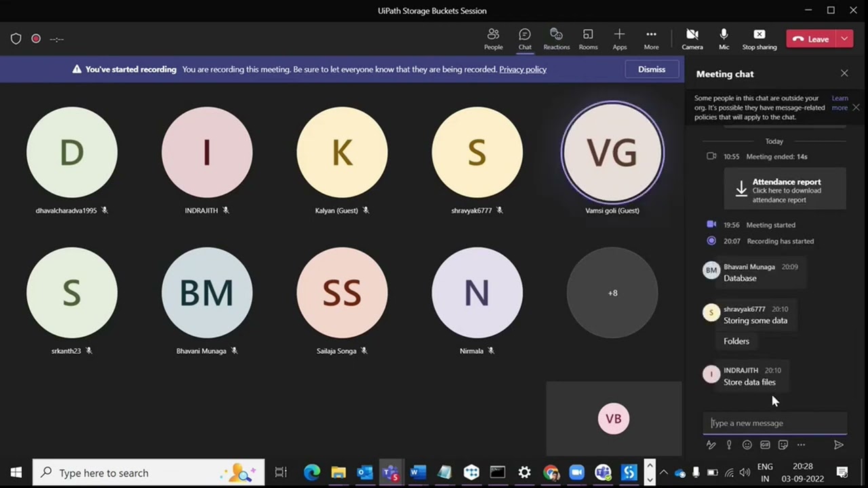Open the Apps menu
868x488 pixels.
pos(619,39)
